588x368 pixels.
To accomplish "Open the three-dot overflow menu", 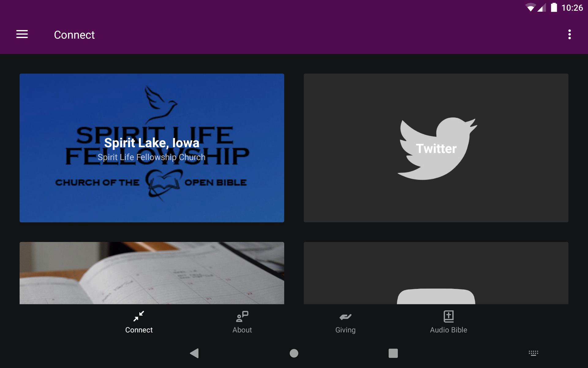I will pyautogui.click(x=569, y=34).
